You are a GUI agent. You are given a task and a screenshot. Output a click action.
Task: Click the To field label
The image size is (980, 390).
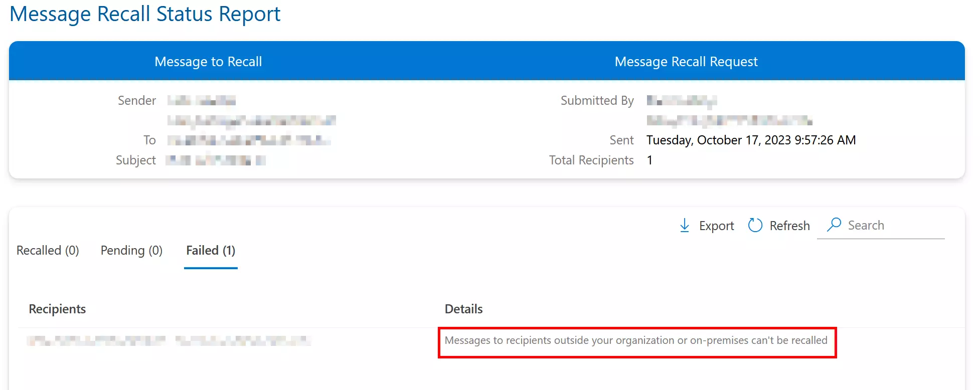[149, 140]
